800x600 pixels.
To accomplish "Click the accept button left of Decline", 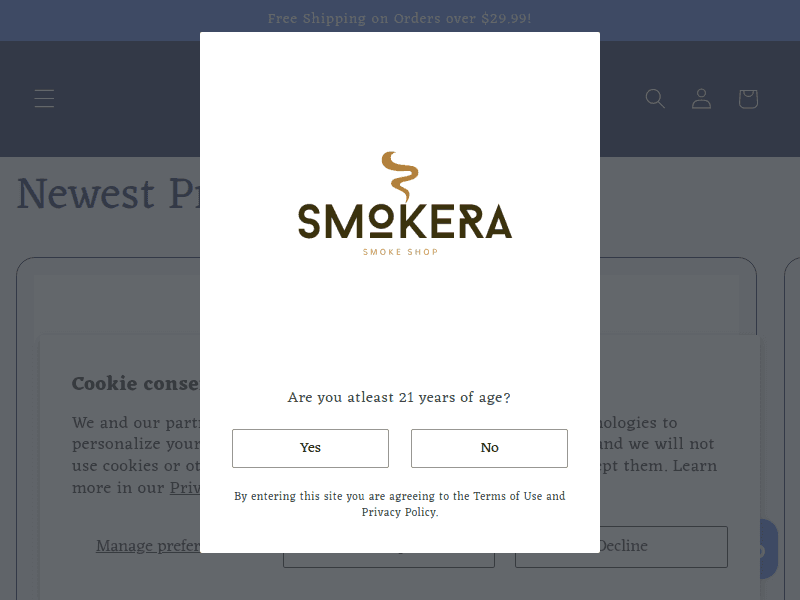I will (388, 546).
